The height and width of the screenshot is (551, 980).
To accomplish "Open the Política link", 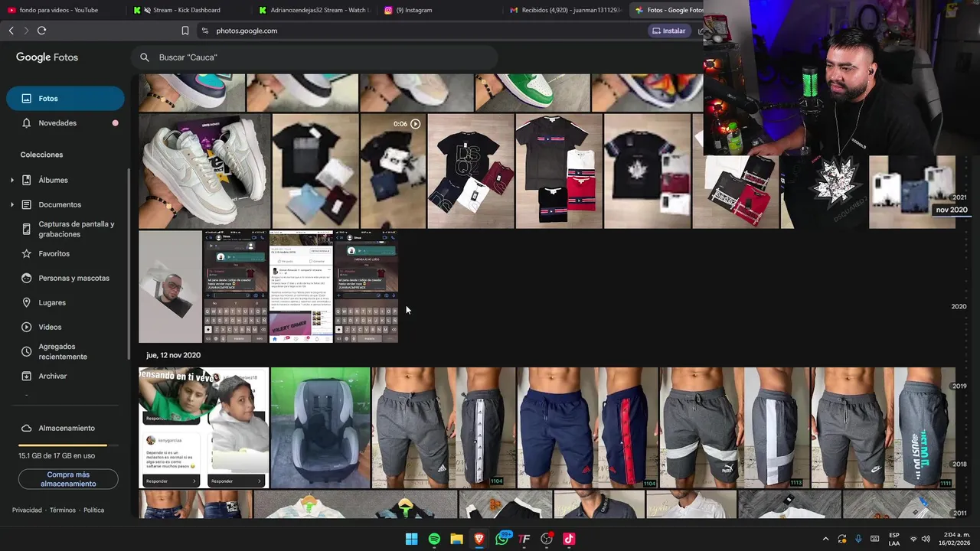I will [93, 510].
